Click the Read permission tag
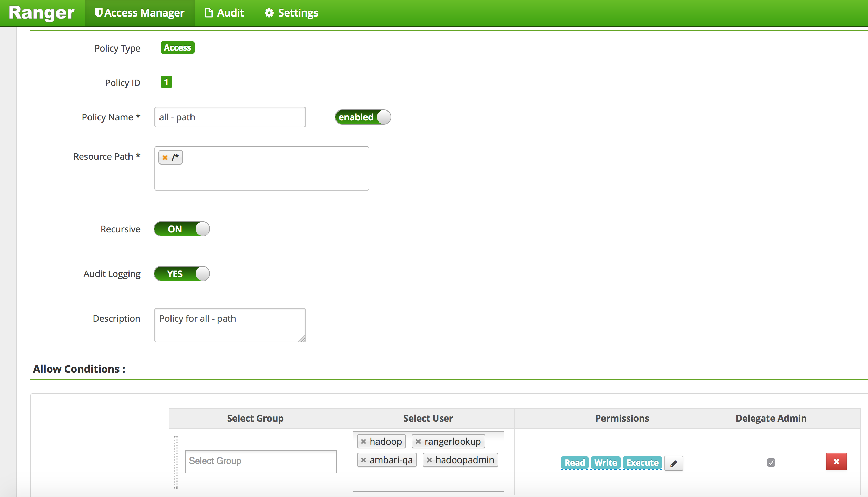Image resolution: width=868 pixels, height=497 pixels. tap(575, 463)
